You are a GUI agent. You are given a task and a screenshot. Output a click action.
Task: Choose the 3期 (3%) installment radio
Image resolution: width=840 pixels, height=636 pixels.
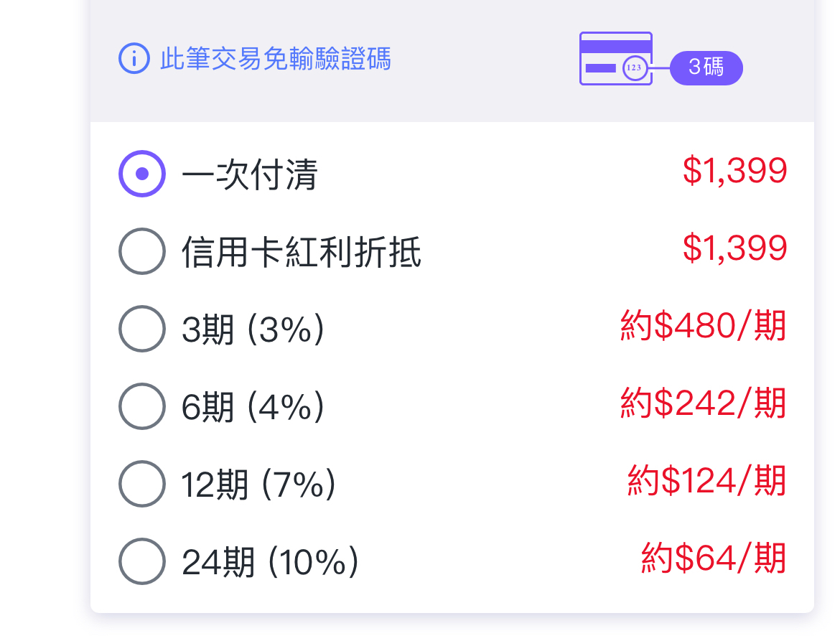142,329
